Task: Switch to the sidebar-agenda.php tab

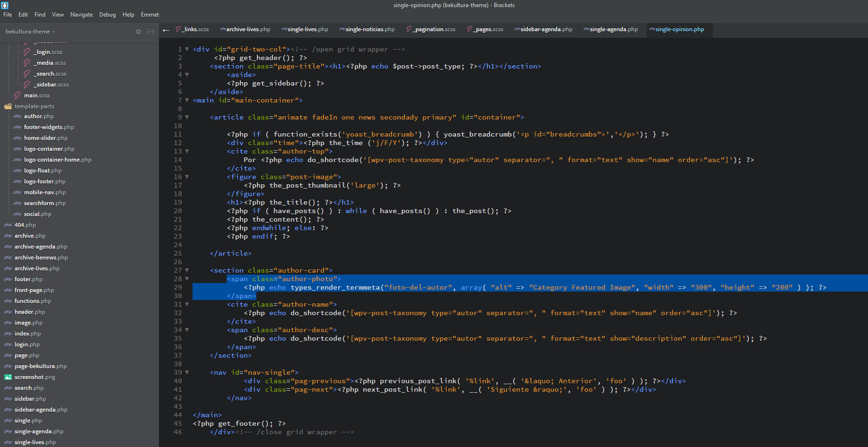Action: pos(543,29)
